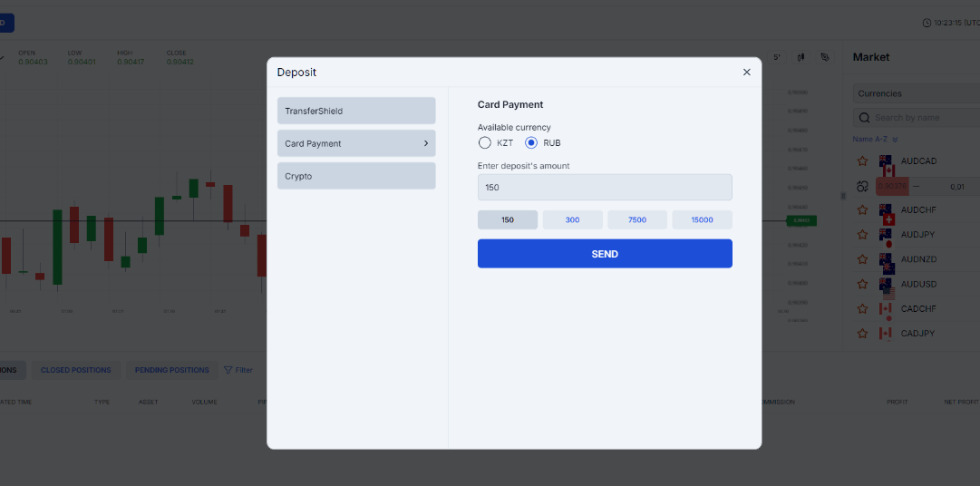This screenshot has height=486, width=980.
Task: Star the AUDJPY currency pair
Action: tap(862, 235)
